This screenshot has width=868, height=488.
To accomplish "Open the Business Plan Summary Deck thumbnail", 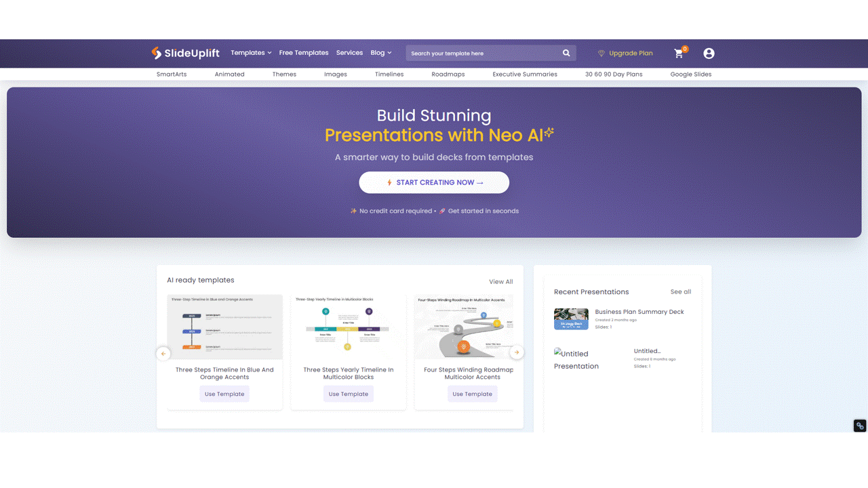I will pos(571,319).
